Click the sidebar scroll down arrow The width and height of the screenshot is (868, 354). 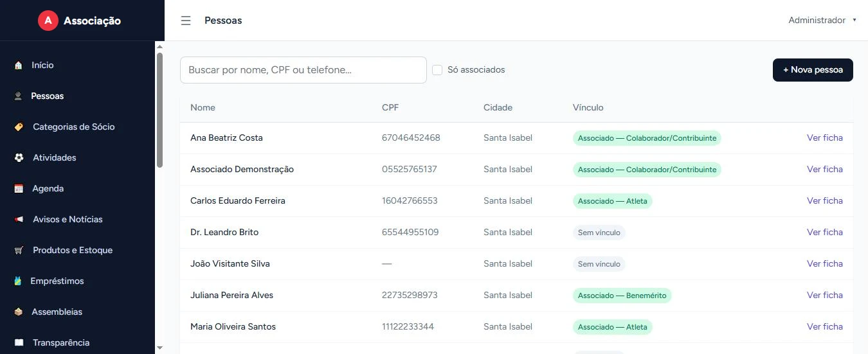(x=159, y=348)
